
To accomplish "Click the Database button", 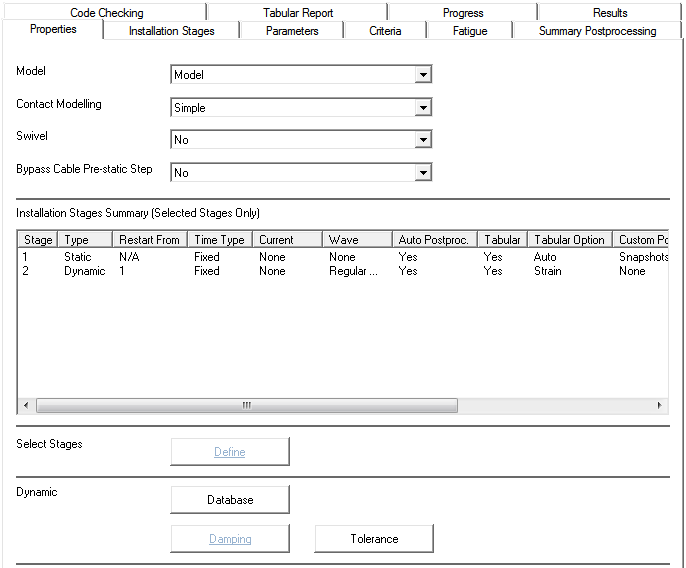I will (x=230, y=500).
